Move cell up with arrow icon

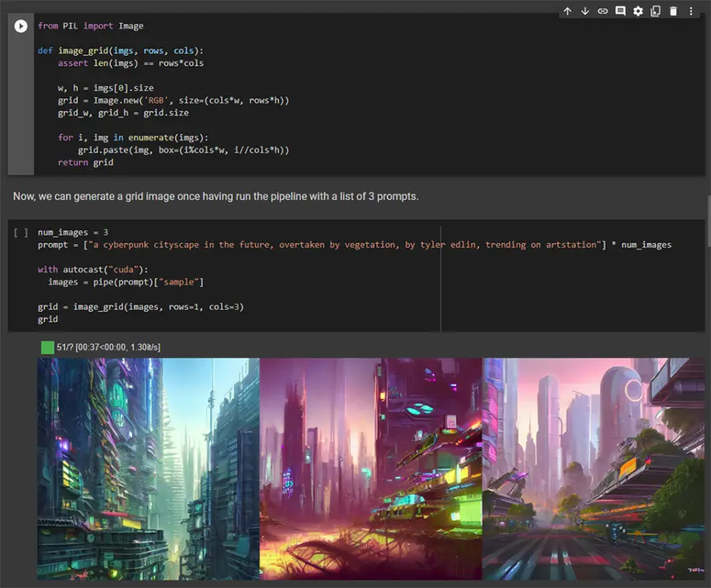click(567, 11)
